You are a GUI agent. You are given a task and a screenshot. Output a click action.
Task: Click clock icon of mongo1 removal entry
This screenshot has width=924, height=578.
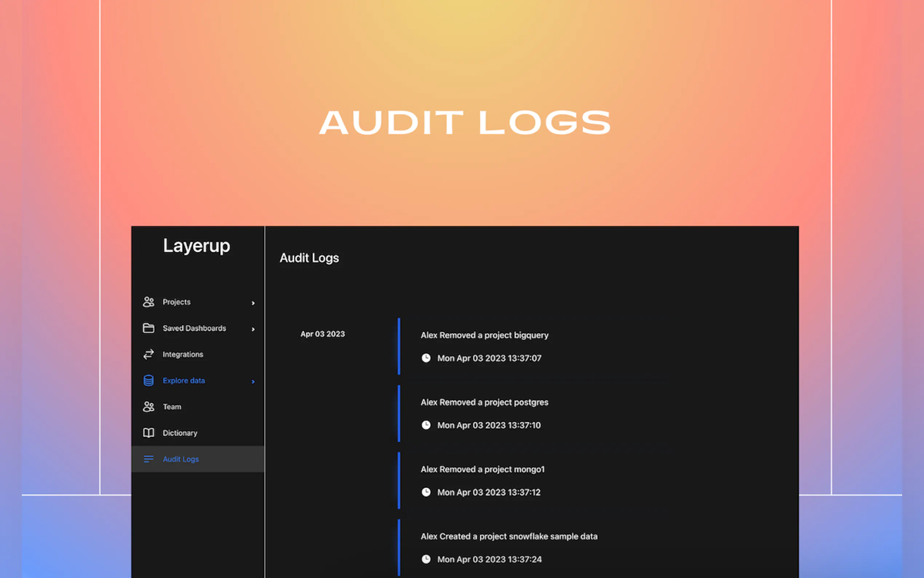pyautogui.click(x=426, y=492)
